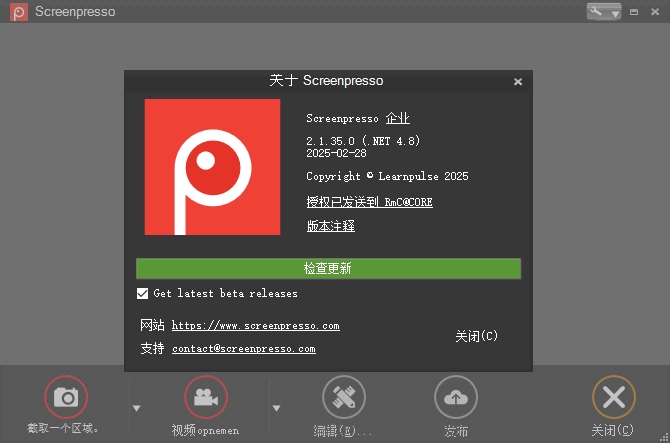670x443 pixels.
Task: Toggle Get latest beta releases checkbox
Action: click(142, 293)
